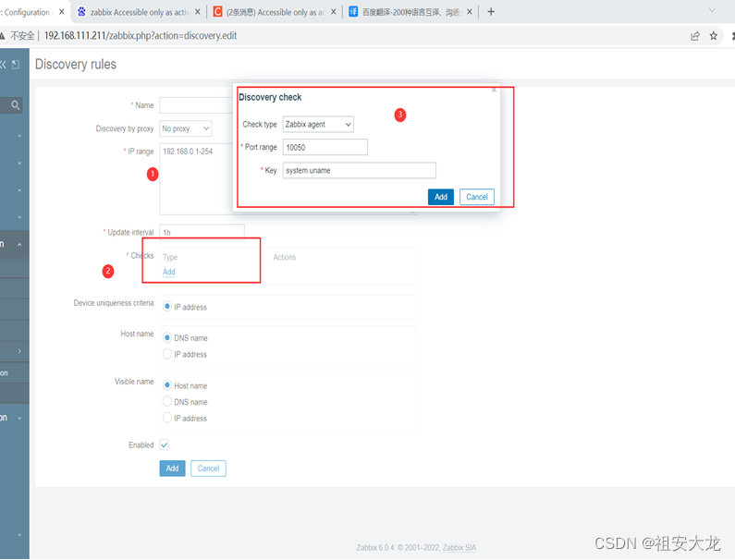Select Host name under Visible name
735x560 pixels.
coord(166,385)
